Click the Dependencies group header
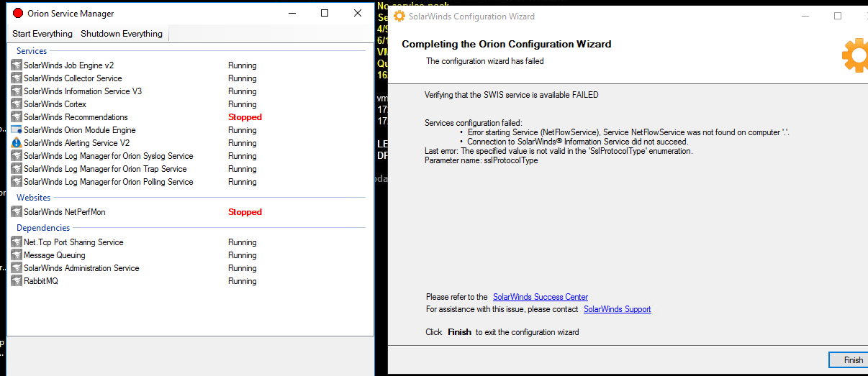 (x=43, y=228)
